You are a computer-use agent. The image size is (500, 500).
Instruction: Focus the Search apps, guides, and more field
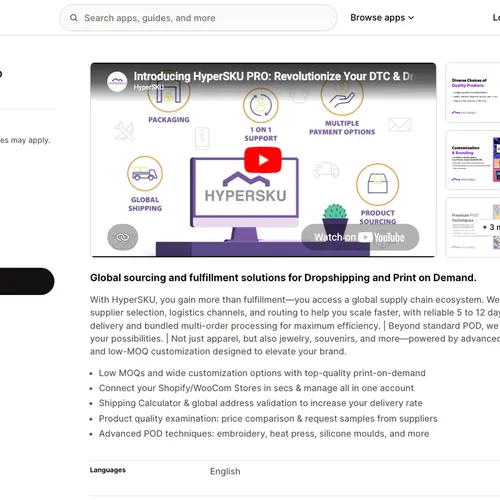[x=198, y=18]
